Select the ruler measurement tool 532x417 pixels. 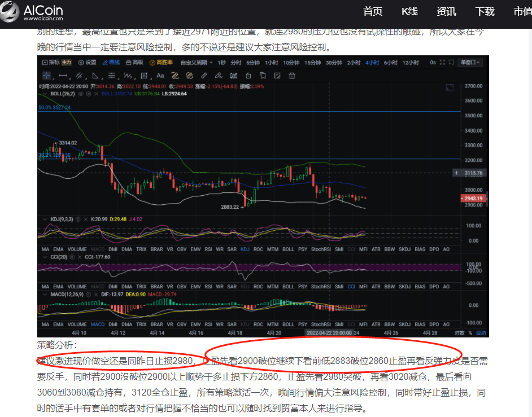pos(204,76)
